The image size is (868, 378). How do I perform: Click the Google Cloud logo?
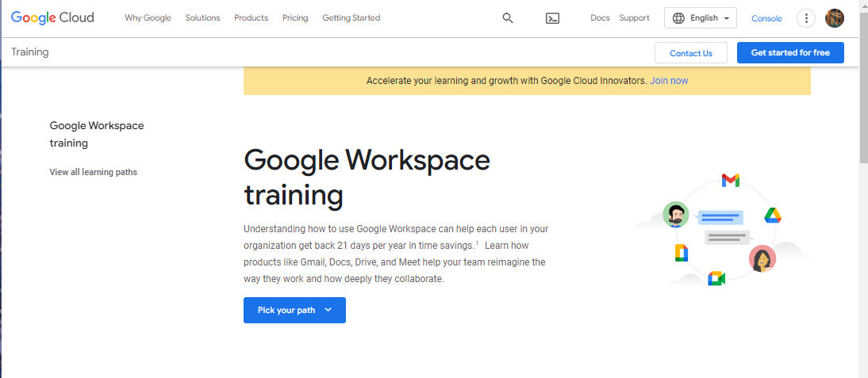click(52, 17)
